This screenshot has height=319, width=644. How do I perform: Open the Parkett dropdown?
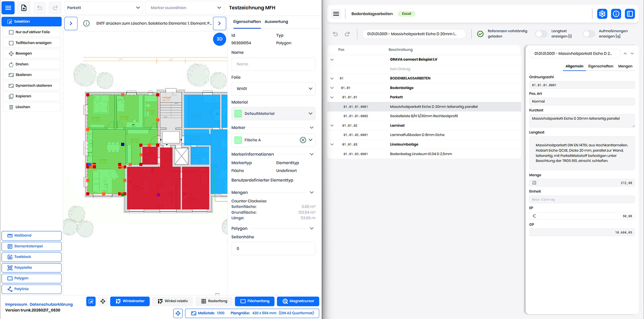104,8
